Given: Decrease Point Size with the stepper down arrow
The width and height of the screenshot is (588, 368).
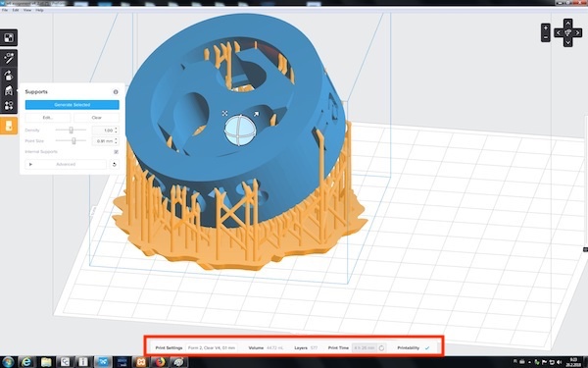Looking at the screenshot, I should pyautogui.click(x=116, y=143).
